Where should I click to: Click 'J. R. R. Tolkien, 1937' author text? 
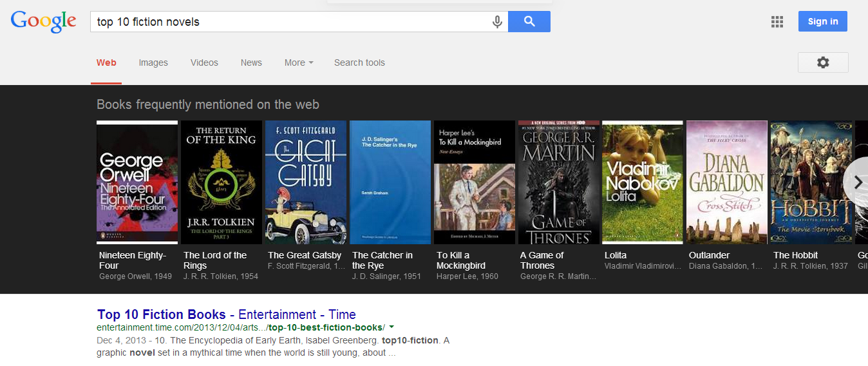pos(811,266)
